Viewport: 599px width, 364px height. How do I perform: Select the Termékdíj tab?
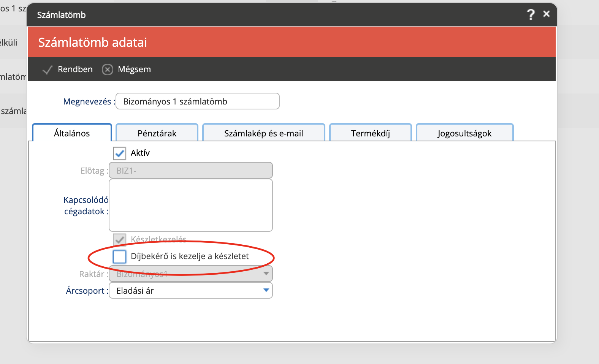pos(371,133)
